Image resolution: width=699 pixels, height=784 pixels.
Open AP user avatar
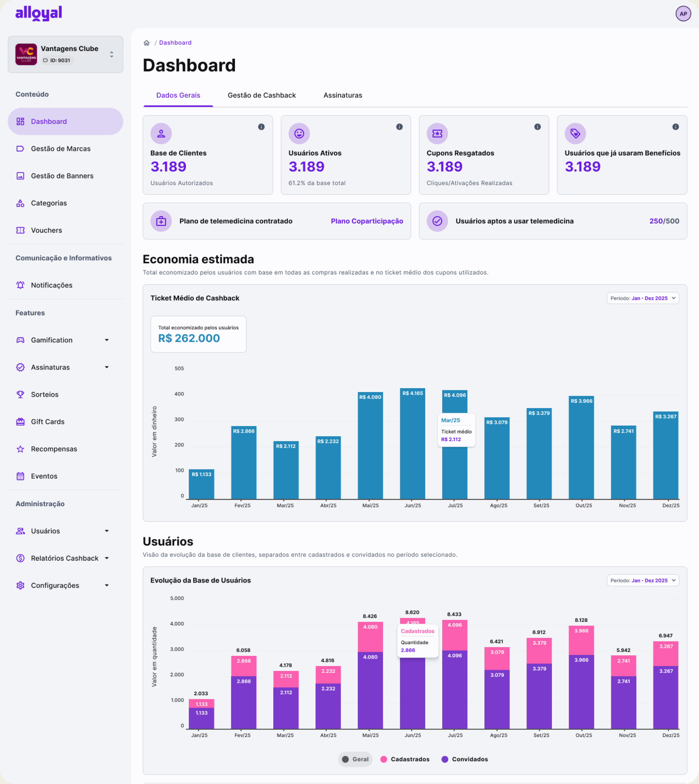(683, 14)
